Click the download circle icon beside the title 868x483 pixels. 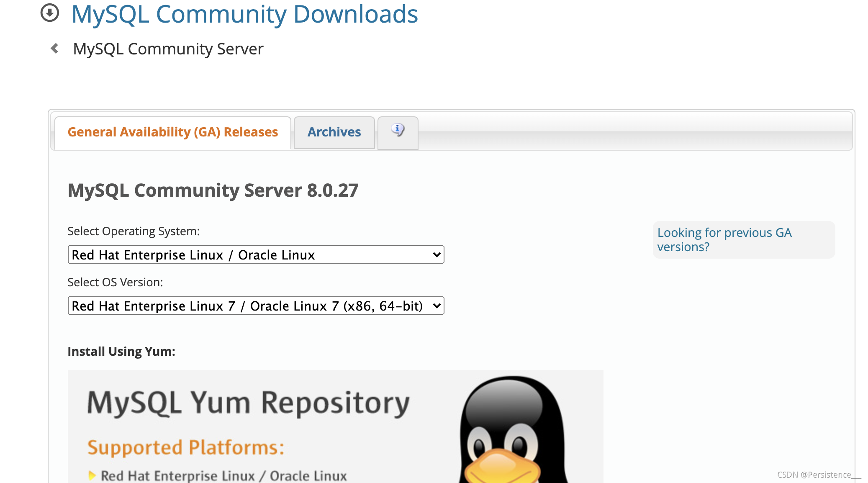coord(50,13)
